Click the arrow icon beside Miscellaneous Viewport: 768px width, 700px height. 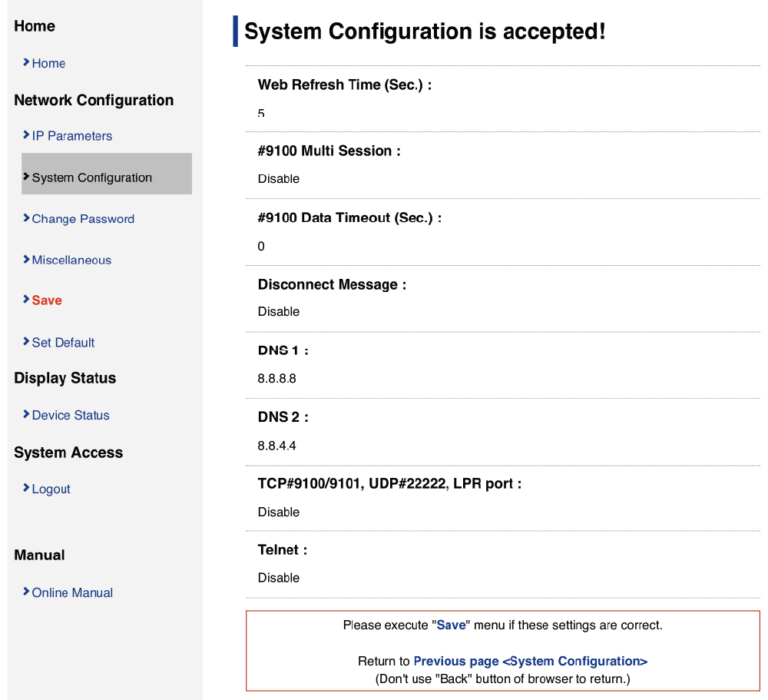pos(26,260)
